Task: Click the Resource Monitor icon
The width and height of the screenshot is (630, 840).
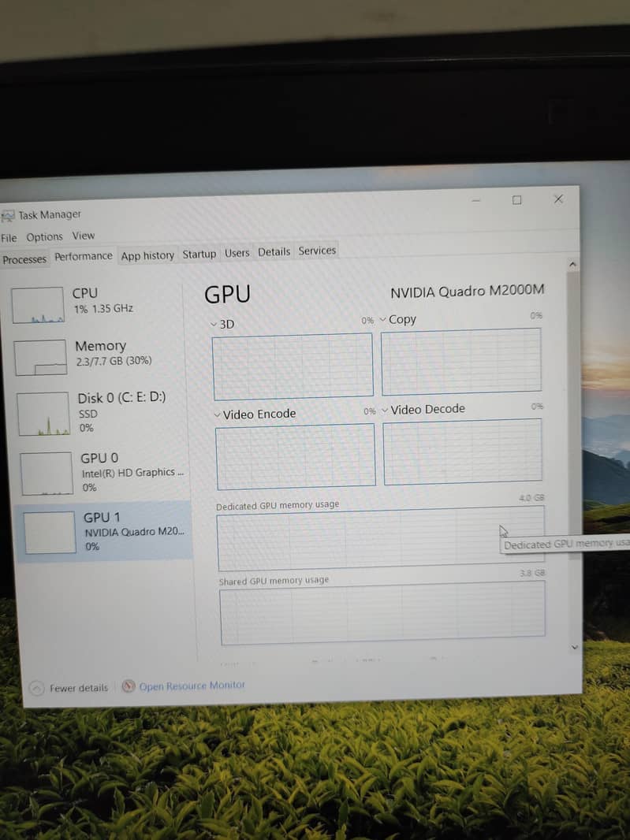Action: (x=129, y=686)
